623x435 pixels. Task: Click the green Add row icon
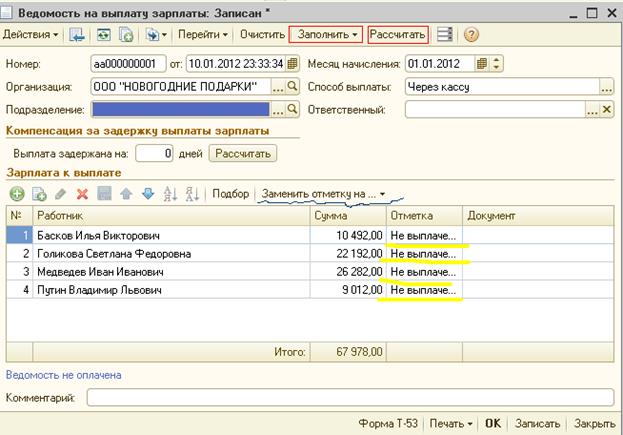[x=17, y=193]
